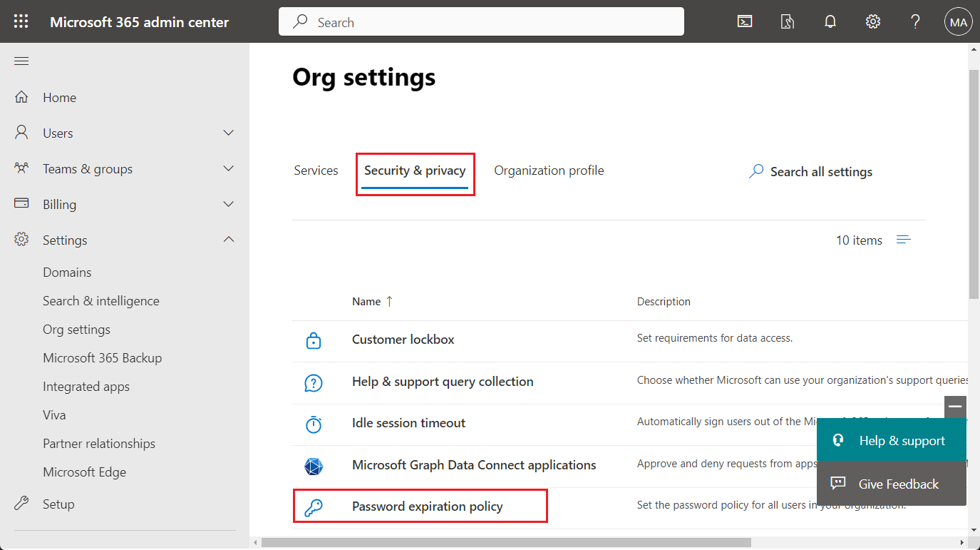
Task: Switch to the Services tab
Action: 316,170
